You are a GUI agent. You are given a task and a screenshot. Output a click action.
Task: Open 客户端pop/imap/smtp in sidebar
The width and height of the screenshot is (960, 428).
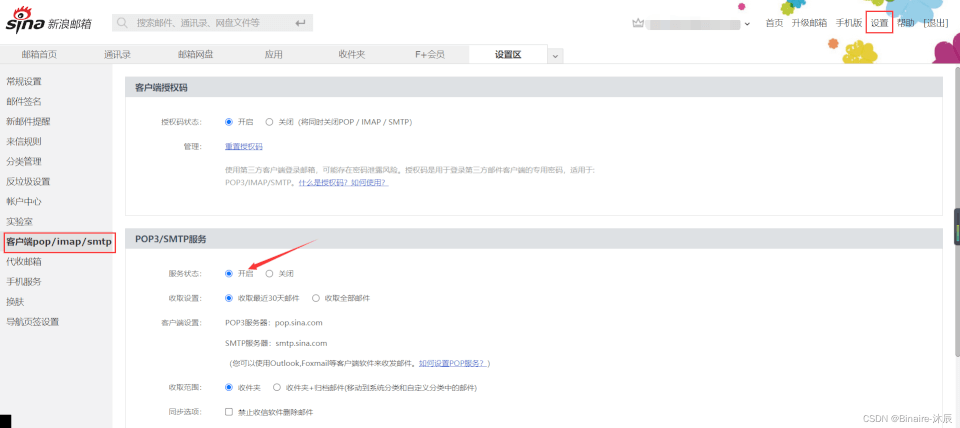click(58, 242)
